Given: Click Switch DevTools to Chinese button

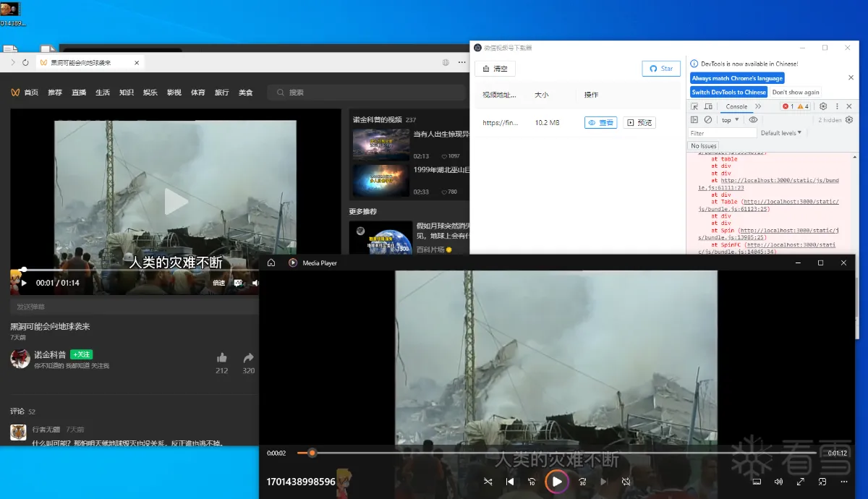Looking at the screenshot, I should 728,92.
